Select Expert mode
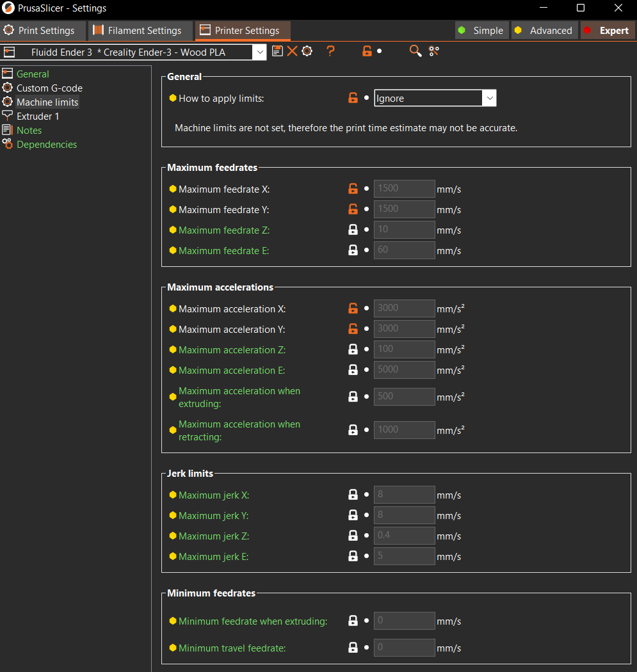Viewport: 637px width, 672px height. click(608, 31)
